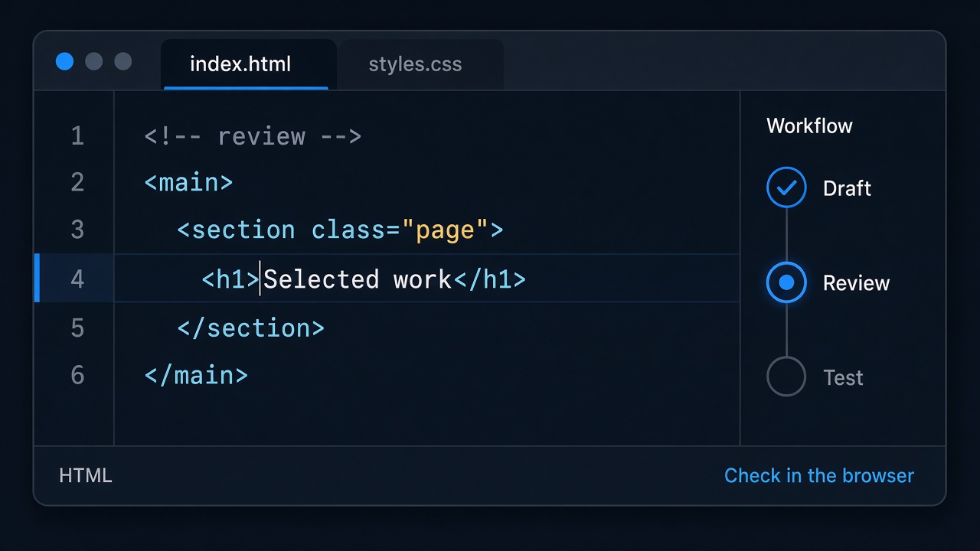Screen dimensions: 980x551
Task: Open the styles.css tab
Action: 421,64
